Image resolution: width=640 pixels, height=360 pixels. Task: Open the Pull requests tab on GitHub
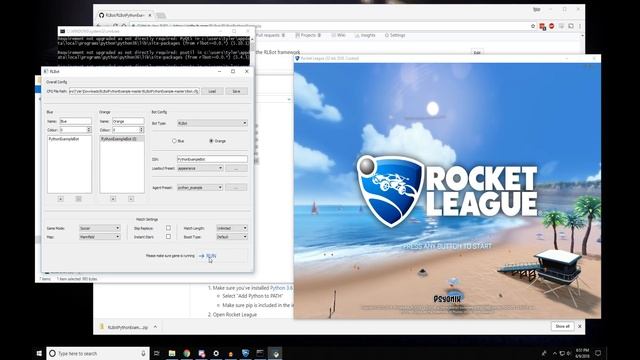point(270,36)
